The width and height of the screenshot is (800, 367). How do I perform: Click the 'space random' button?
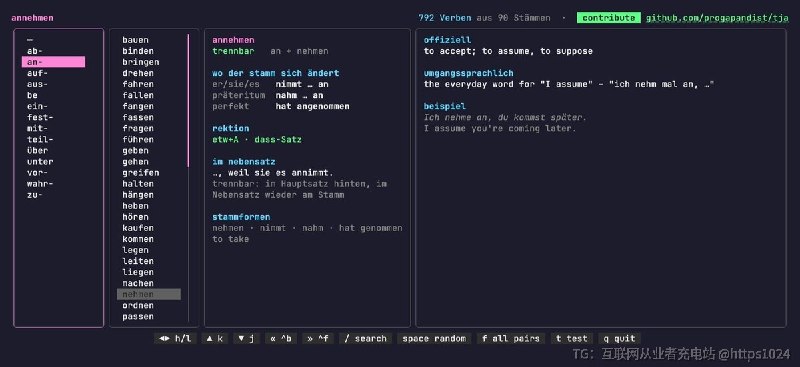pyautogui.click(x=434, y=338)
